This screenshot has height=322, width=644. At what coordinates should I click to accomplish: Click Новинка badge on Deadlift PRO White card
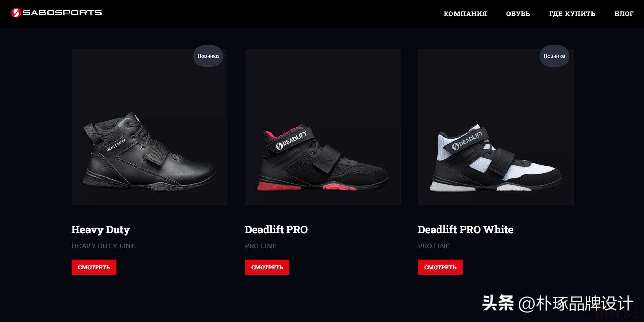pyautogui.click(x=554, y=56)
